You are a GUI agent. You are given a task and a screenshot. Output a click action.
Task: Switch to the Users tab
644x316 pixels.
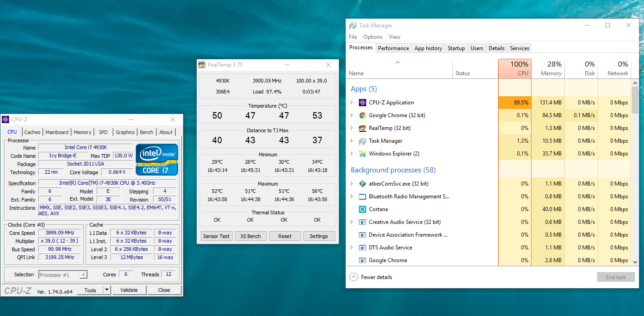pyautogui.click(x=477, y=48)
